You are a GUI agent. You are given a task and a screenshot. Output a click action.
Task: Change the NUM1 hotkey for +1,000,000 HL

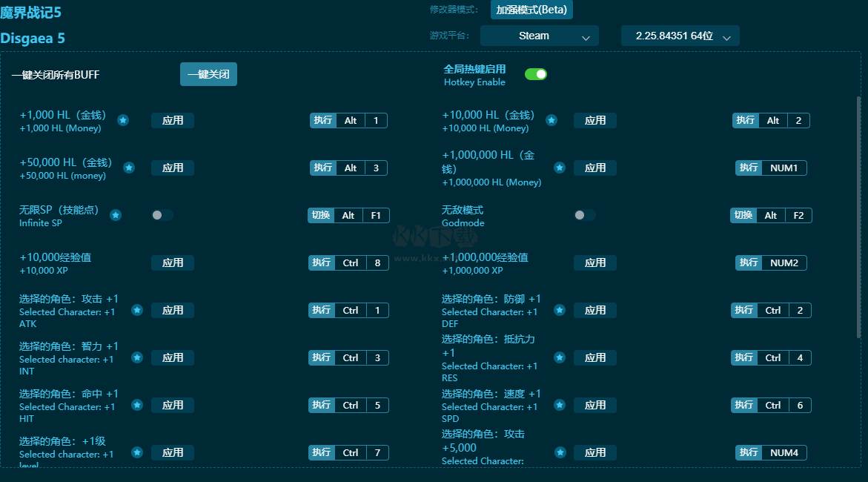click(x=771, y=168)
